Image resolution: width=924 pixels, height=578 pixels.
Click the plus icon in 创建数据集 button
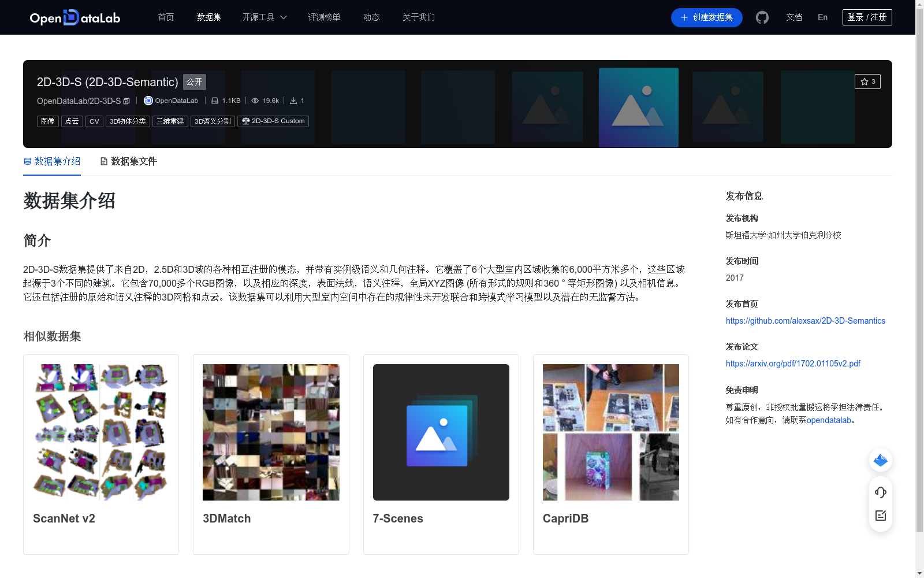[x=684, y=17]
